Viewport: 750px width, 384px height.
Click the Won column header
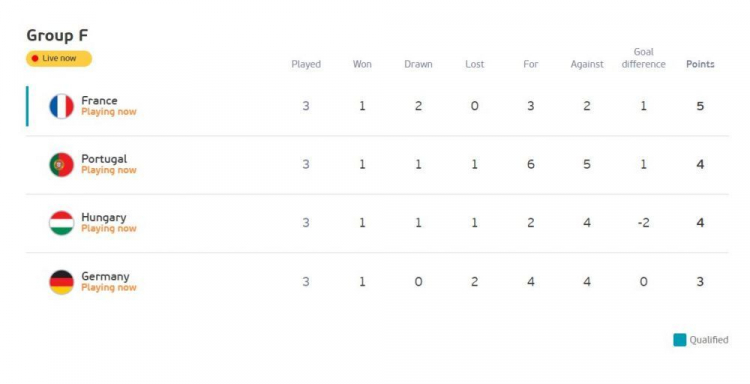click(362, 64)
